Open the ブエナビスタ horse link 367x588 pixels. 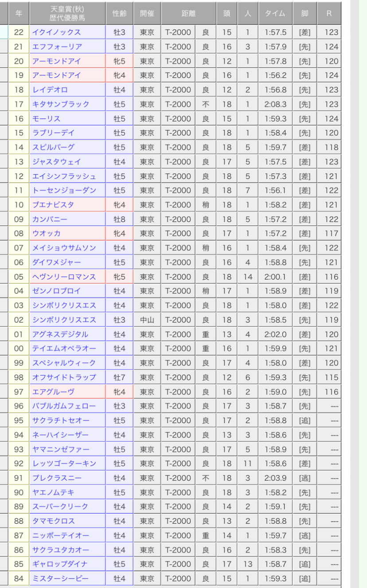pos(53,205)
